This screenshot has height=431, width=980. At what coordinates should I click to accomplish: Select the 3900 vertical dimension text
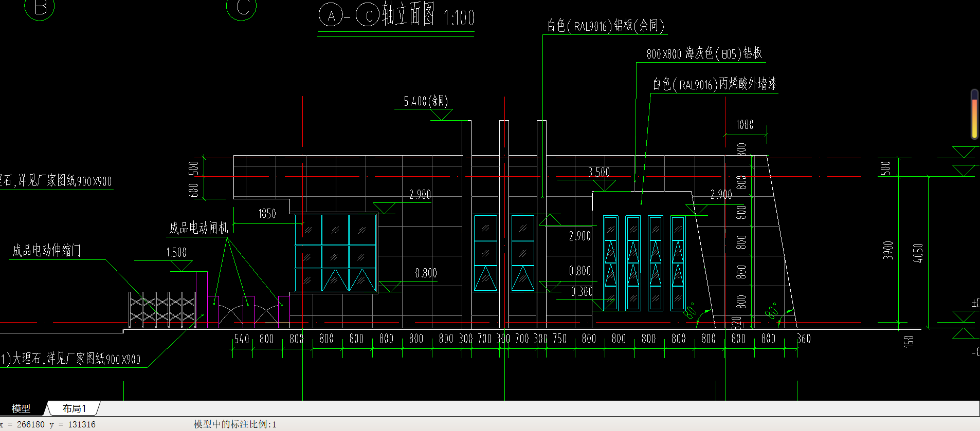888,250
